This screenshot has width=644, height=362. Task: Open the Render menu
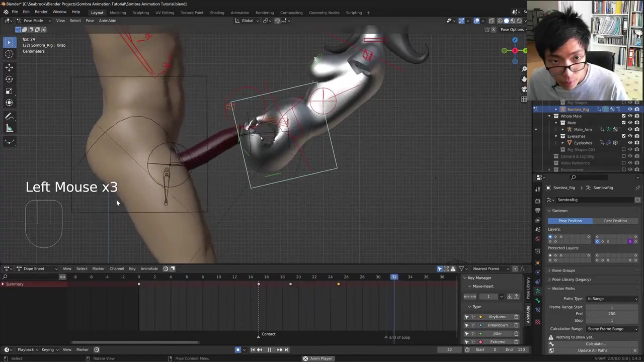[41, 12]
